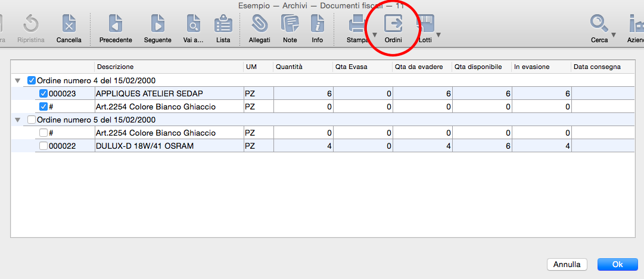This screenshot has width=644, height=279.
Task: Uncheck the 000023 row checkbox
Action: 43,93
